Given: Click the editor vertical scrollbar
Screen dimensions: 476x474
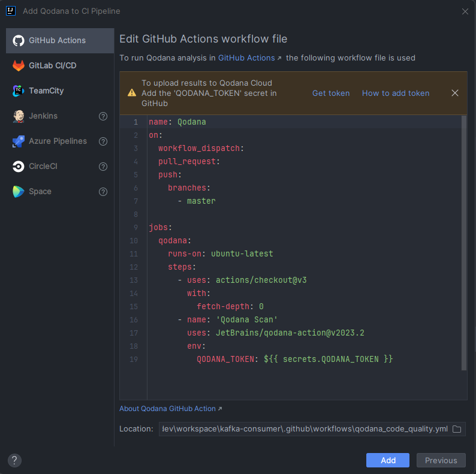Looking at the screenshot, I should [x=463, y=243].
